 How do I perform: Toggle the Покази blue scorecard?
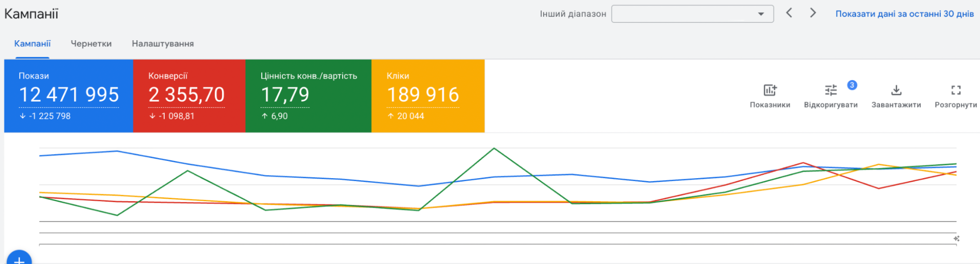[69, 96]
